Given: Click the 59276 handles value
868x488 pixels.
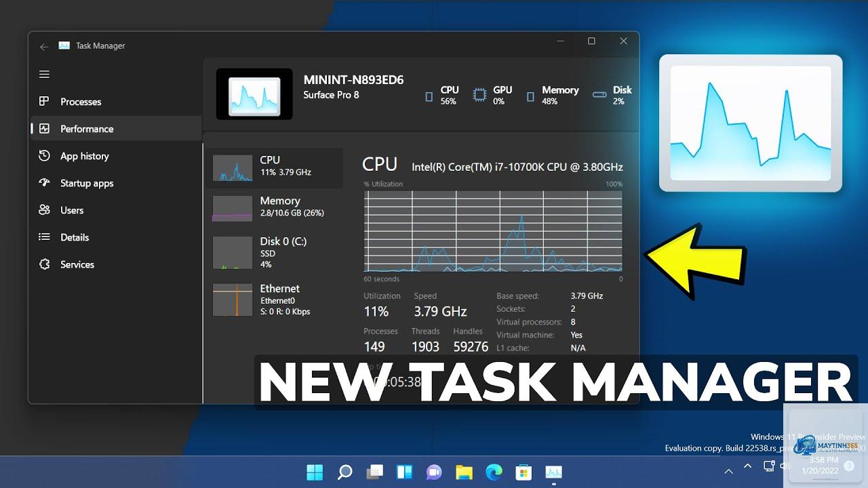Looking at the screenshot, I should point(471,347).
